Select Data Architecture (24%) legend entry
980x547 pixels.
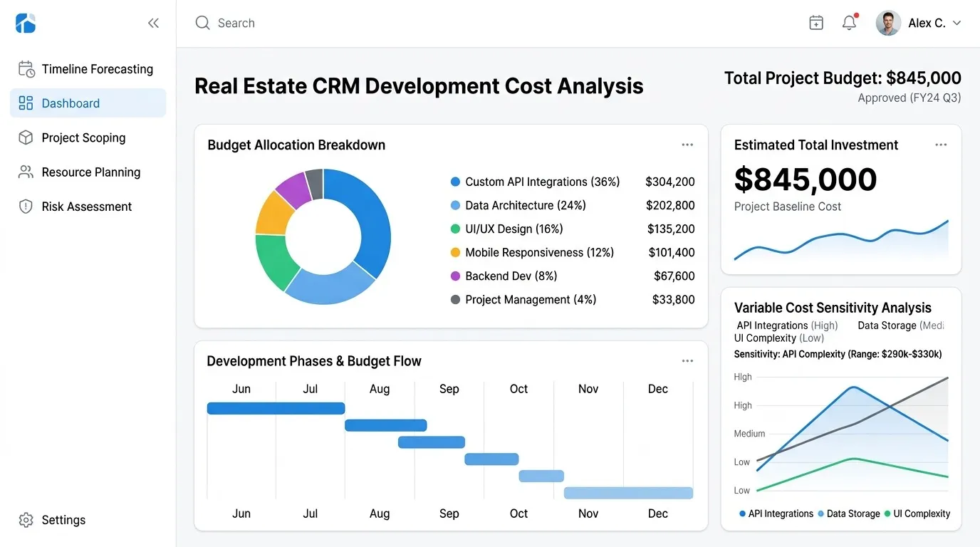(526, 205)
